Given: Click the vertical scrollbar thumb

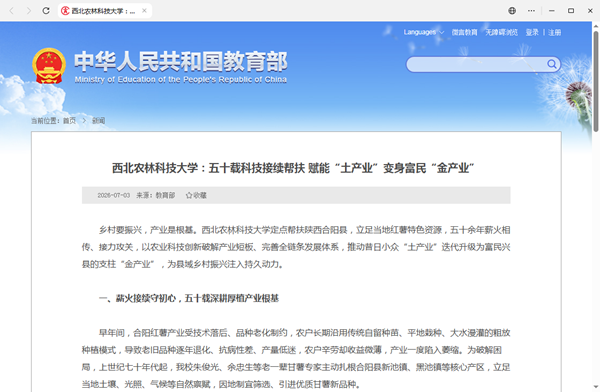Looking at the screenshot, I should tap(596, 81).
